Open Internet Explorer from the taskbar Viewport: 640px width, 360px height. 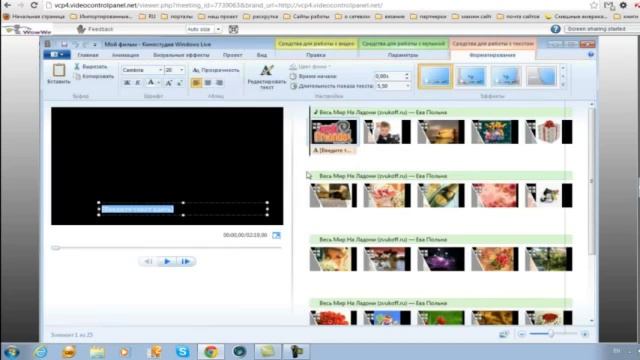pyautogui.click(x=40, y=351)
